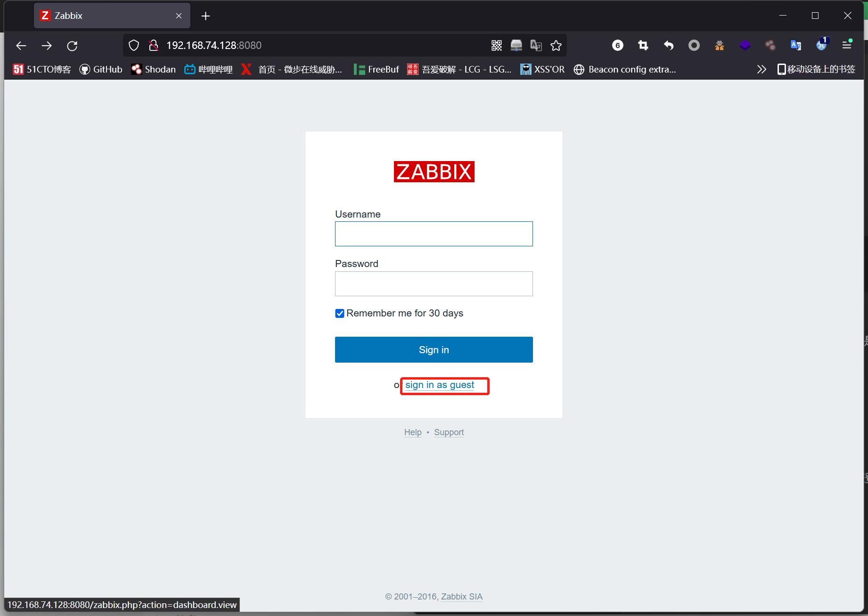Maximize the browser window

pos(815,16)
